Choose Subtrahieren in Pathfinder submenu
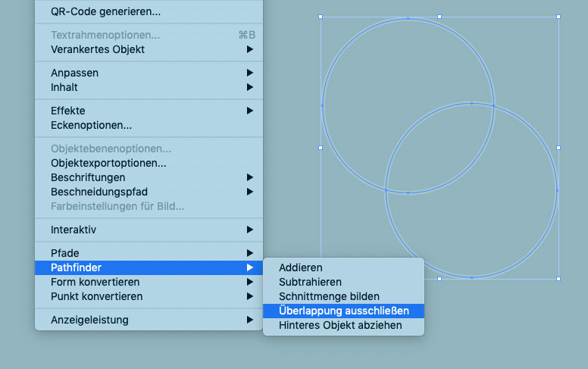Screen dimensions: 588x369 tap(343, 282)
